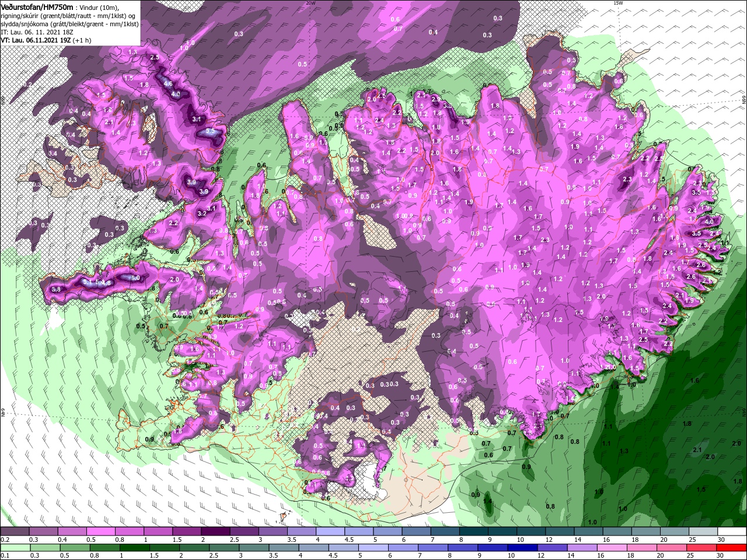The height and width of the screenshot is (560, 747).
Task: Click the 'rigning/skúrir' legend description line
Action: (x=69, y=15)
